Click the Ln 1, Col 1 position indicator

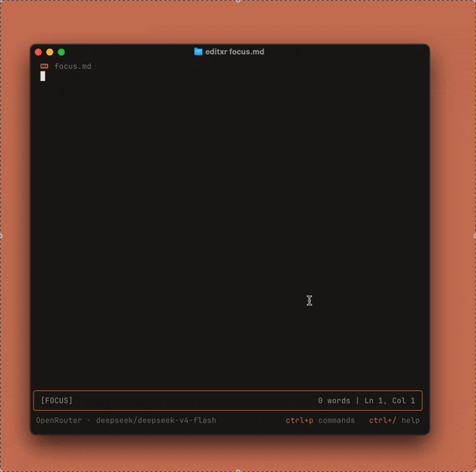[390, 401]
